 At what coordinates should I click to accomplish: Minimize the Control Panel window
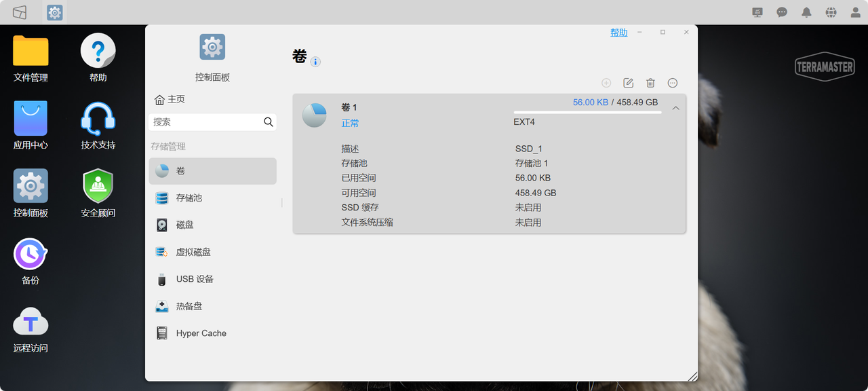point(639,32)
